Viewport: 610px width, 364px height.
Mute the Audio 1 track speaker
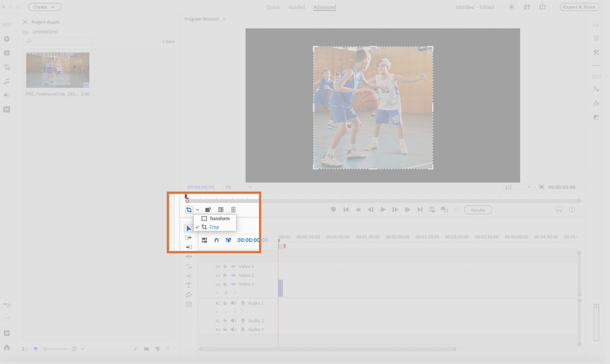(x=234, y=303)
